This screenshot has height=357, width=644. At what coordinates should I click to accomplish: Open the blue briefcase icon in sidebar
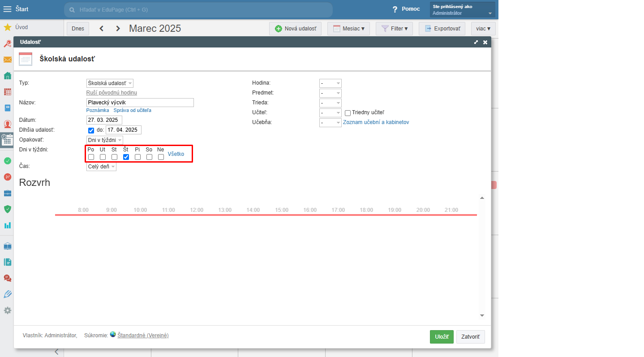7,193
